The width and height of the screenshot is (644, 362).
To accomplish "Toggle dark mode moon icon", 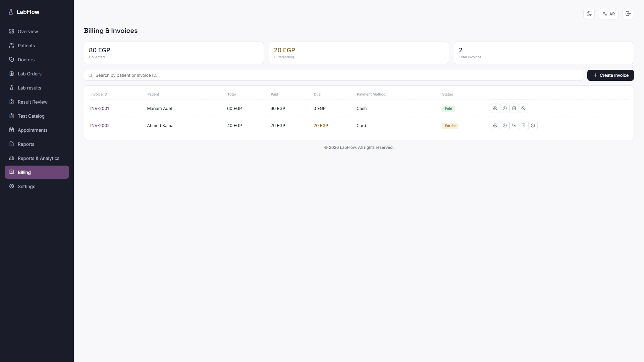I will click(589, 14).
